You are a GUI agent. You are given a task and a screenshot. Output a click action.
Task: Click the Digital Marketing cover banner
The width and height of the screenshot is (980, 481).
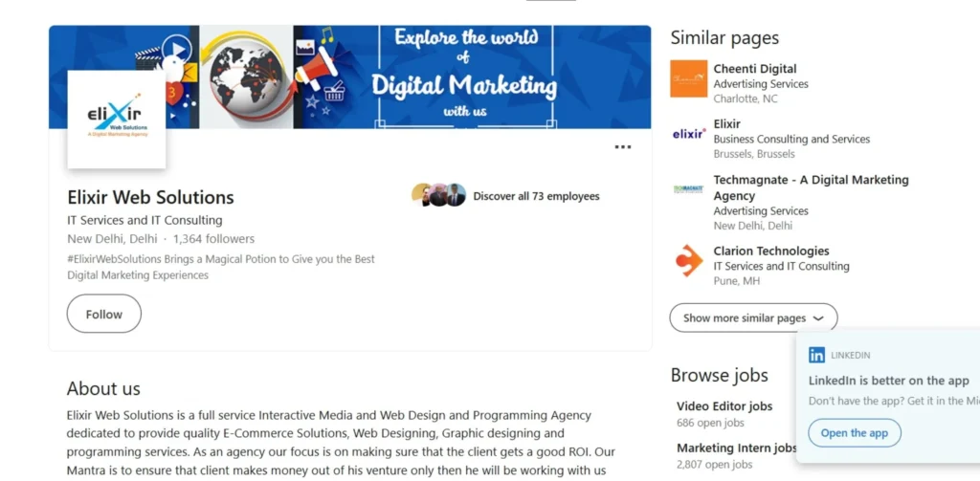[x=350, y=77]
